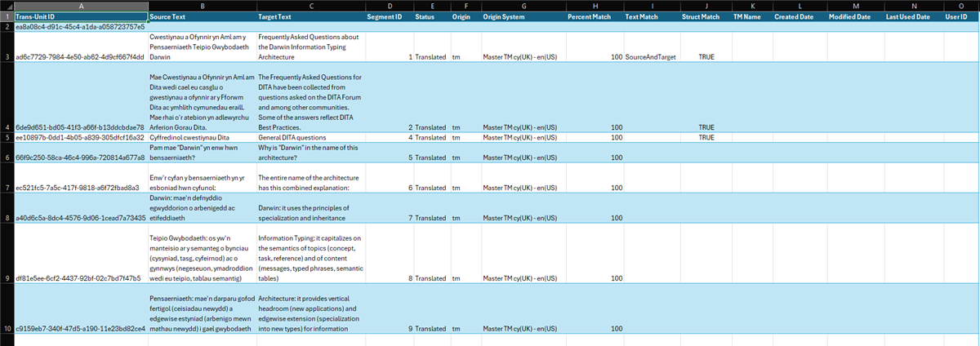Select column O by its header letter

click(x=961, y=6)
